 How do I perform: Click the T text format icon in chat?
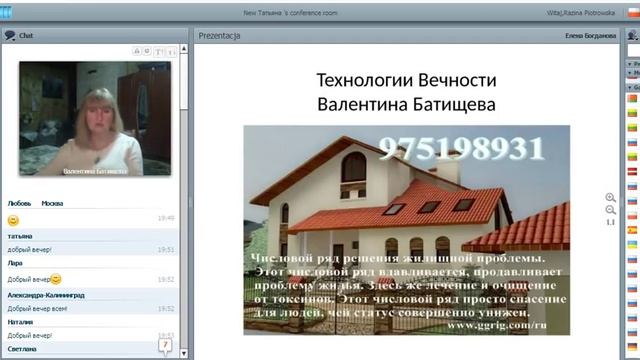pyautogui.click(x=158, y=52)
